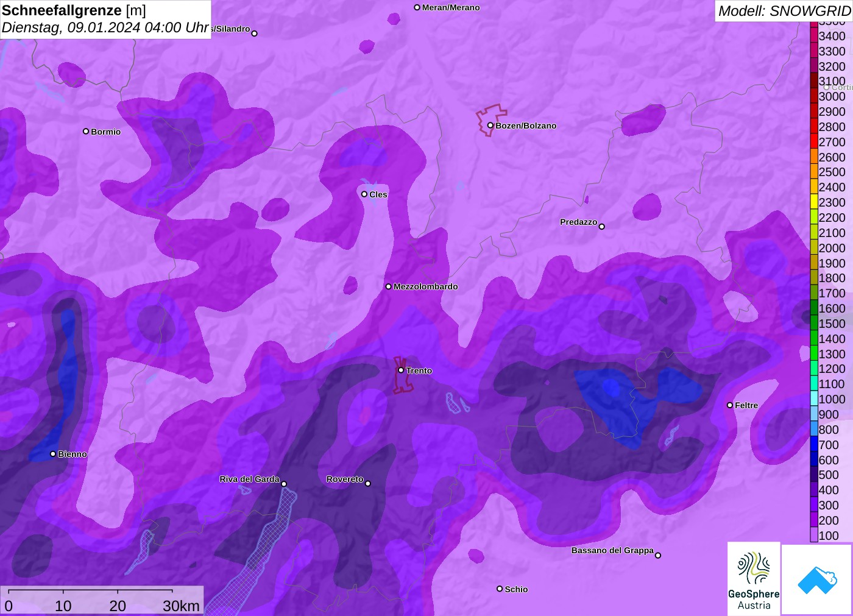Screen dimensions: 853x616
Task: Pick the green 1400 legend swatch
Action: 814,339
